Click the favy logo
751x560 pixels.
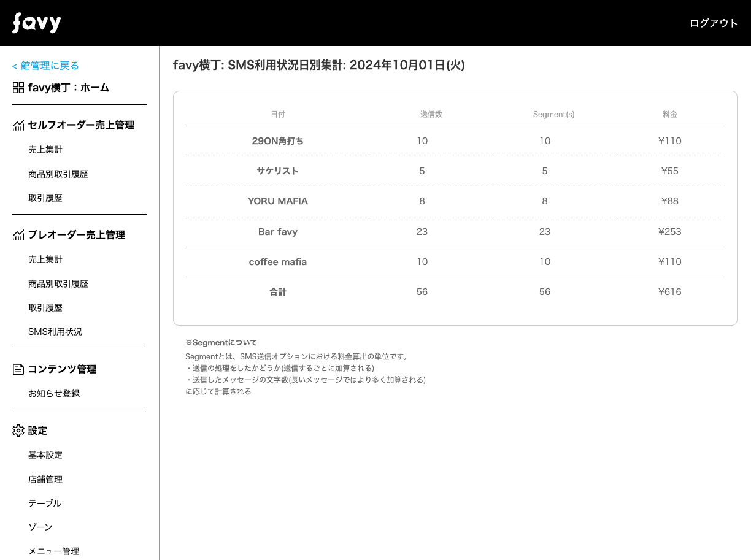pyautogui.click(x=37, y=23)
